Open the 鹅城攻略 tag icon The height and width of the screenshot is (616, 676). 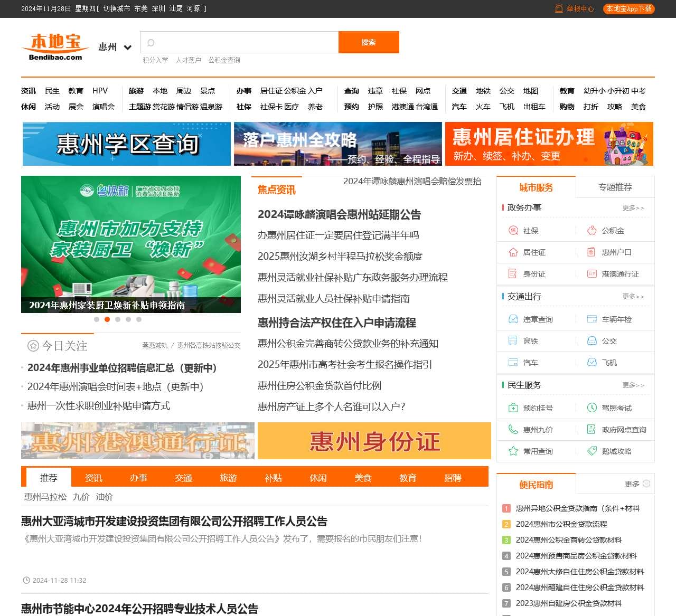pyautogui.click(x=591, y=451)
